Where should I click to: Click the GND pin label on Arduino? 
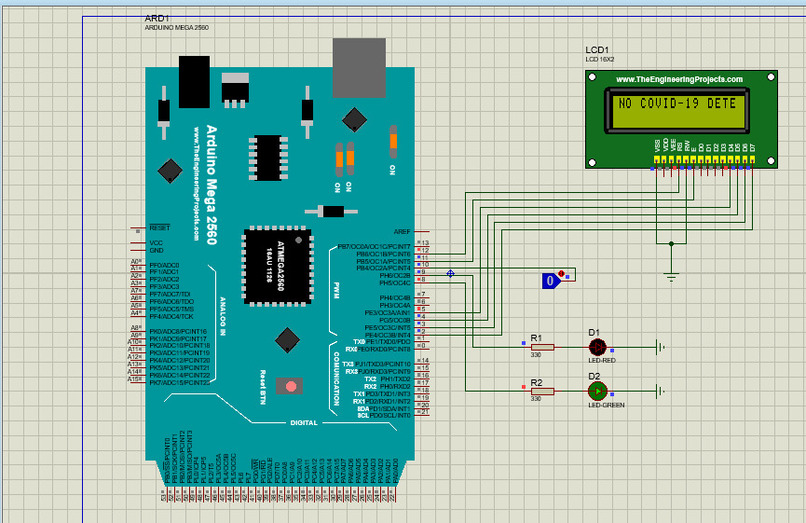point(156,250)
